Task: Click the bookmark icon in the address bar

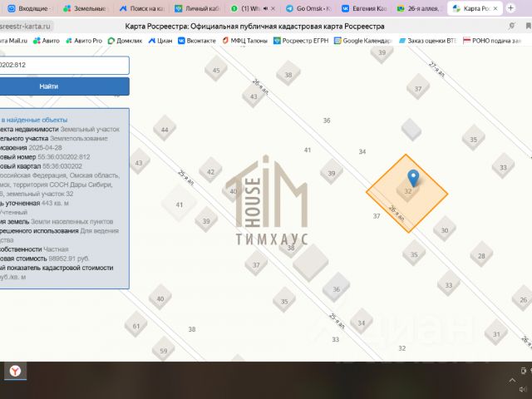Action: pyautogui.click(x=529, y=26)
